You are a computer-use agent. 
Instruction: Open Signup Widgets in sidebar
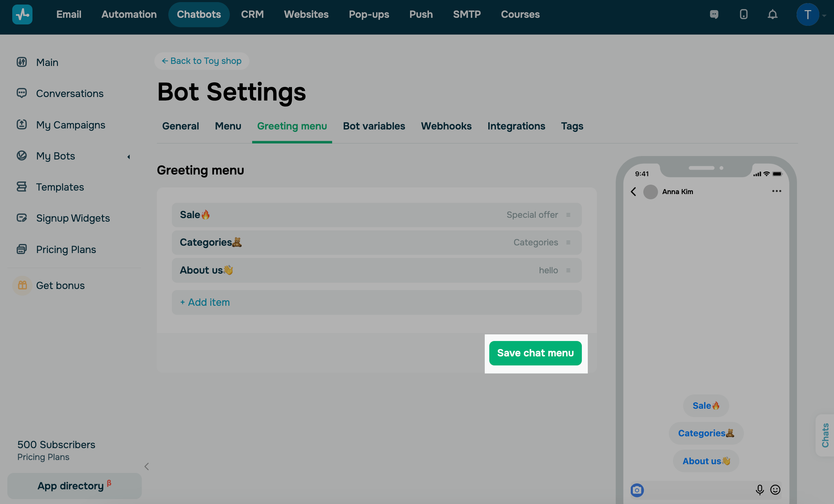pos(73,218)
